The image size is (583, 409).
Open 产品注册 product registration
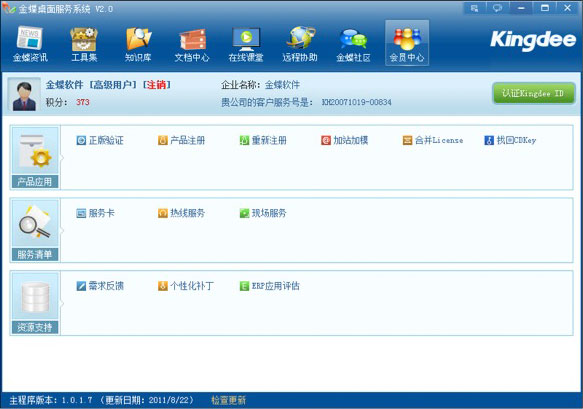187,140
